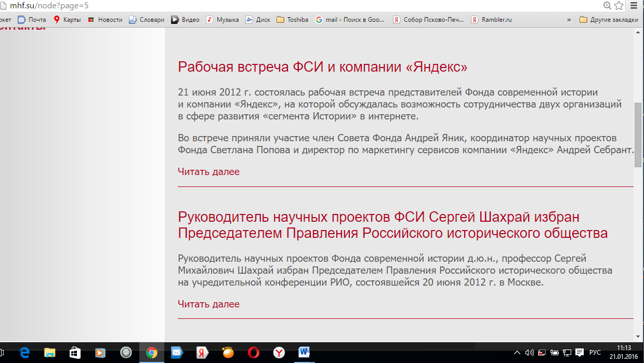The width and height of the screenshot is (644, 363).
Task: Click the scrollbar down arrow
Action: 638,337
